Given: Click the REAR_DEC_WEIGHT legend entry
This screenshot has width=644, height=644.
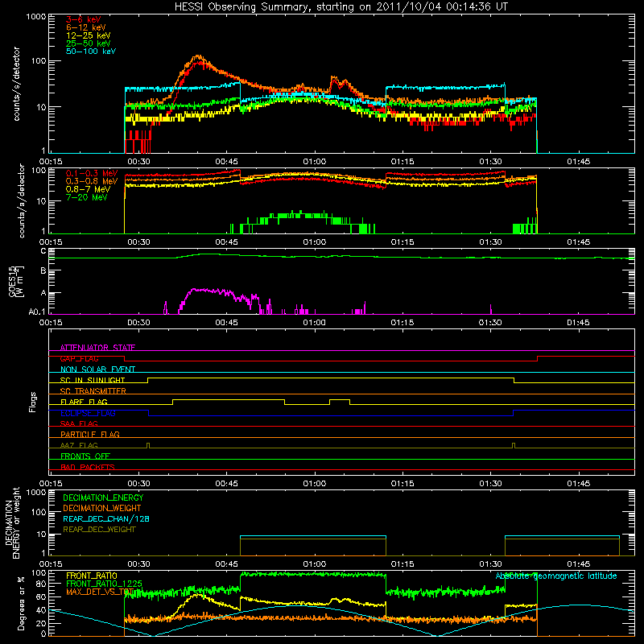Looking at the screenshot, I should click(99, 530).
